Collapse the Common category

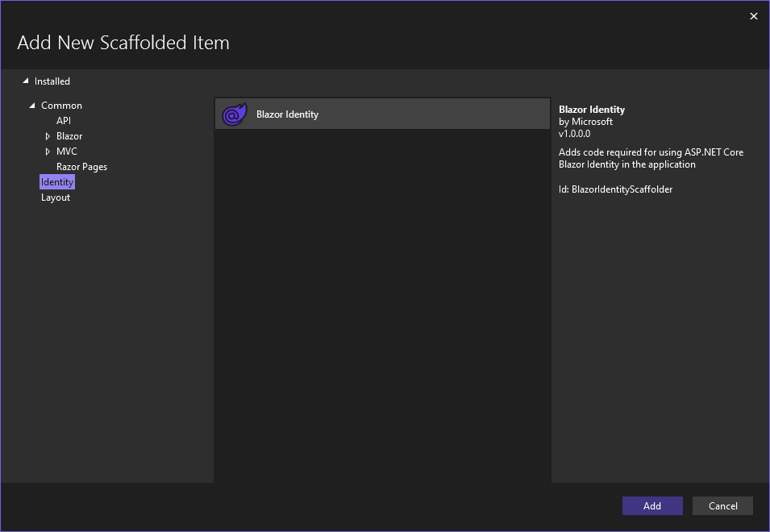tap(32, 105)
